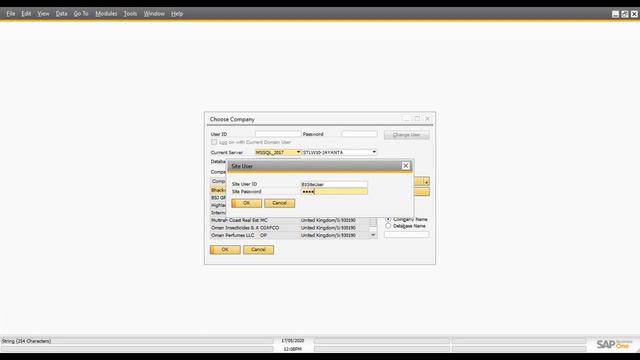Focus the Site Password field
Image resolution: width=640 pixels, height=360 pixels.
(x=334, y=191)
